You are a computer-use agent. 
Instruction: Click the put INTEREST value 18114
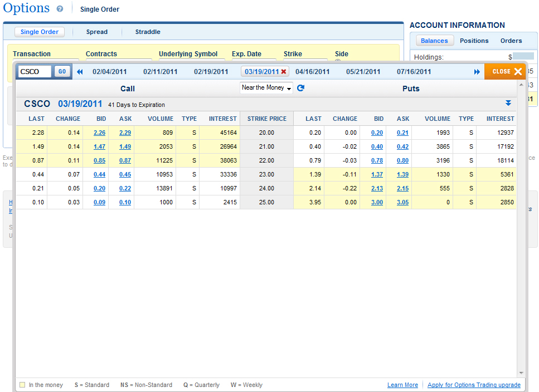(506, 161)
